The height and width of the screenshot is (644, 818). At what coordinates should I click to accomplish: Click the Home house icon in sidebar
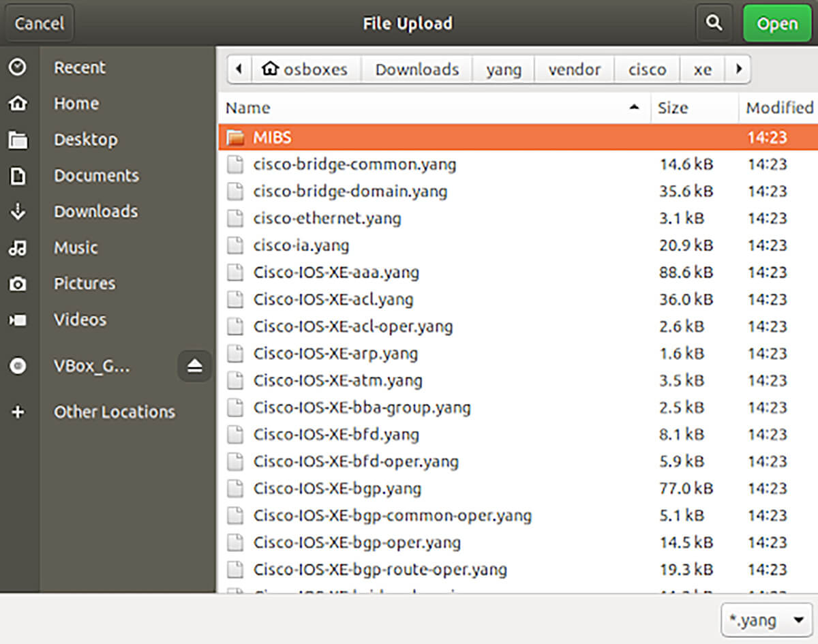click(18, 104)
